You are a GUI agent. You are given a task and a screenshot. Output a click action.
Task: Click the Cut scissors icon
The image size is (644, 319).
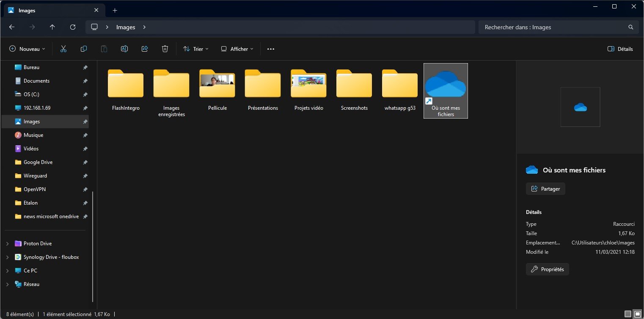coord(63,49)
